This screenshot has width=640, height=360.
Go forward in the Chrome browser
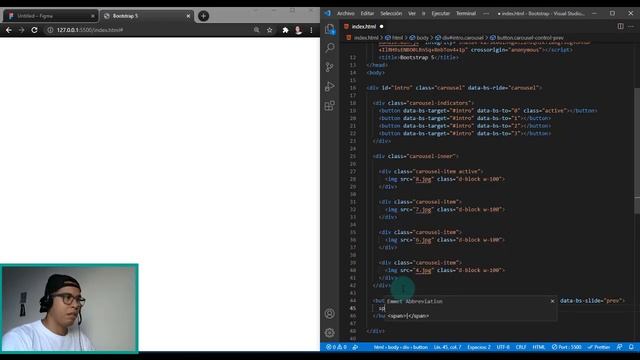click(21, 30)
